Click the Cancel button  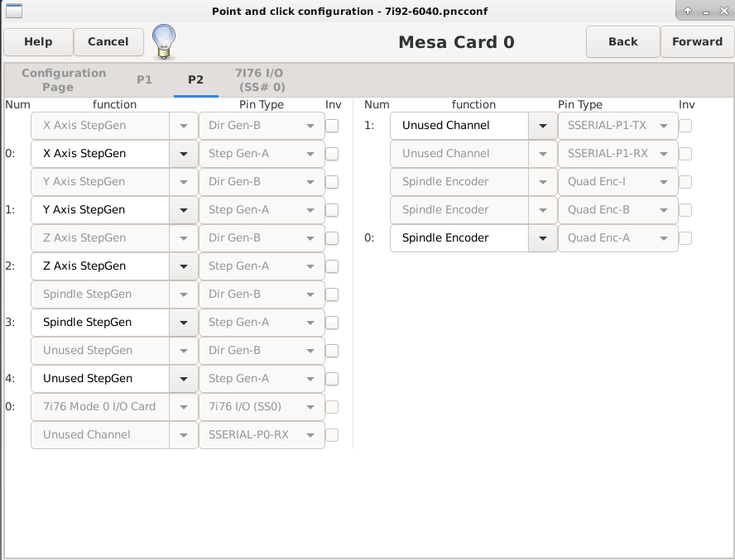pyautogui.click(x=108, y=41)
